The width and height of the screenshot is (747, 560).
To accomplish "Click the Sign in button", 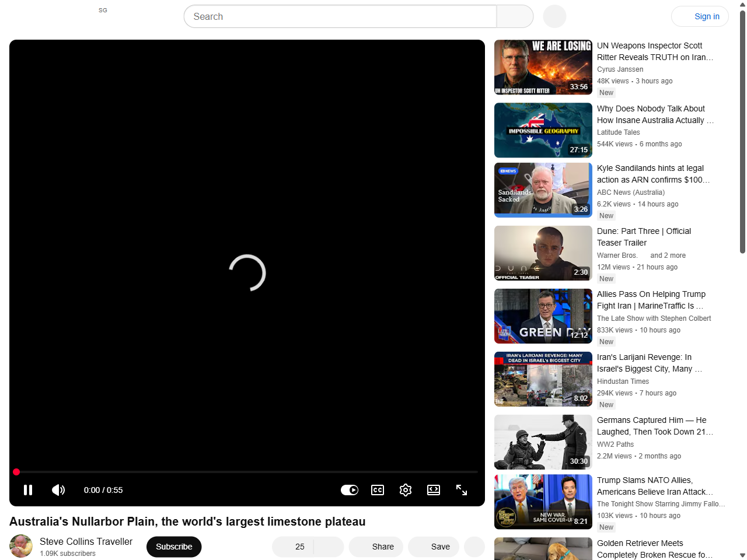I will 700,16.
